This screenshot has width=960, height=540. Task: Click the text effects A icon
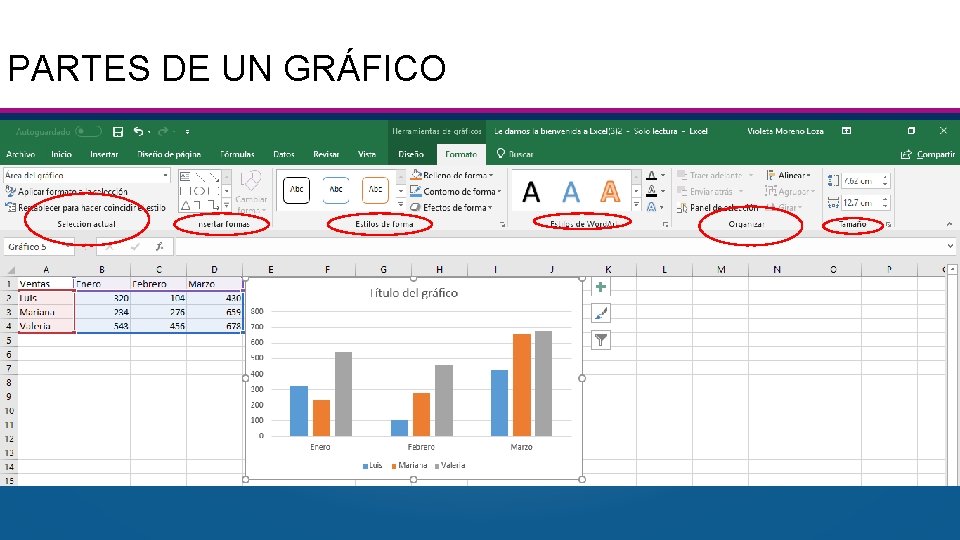click(x=652, y=207)
